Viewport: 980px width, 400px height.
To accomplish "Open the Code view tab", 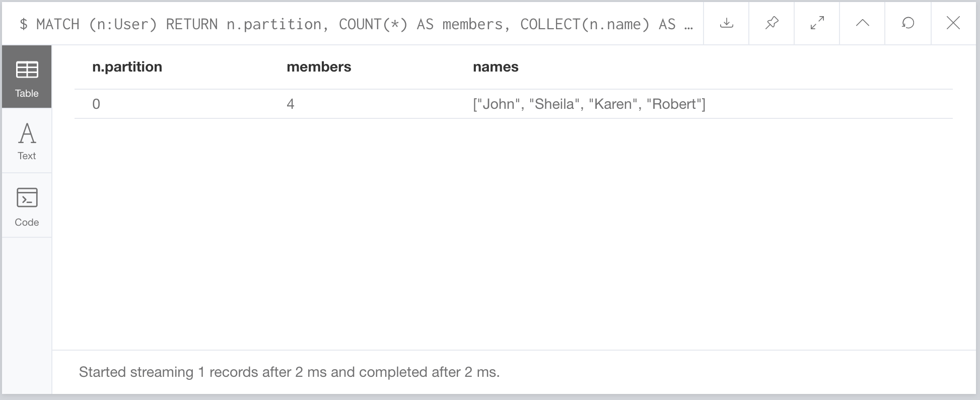I will (27, 206).
